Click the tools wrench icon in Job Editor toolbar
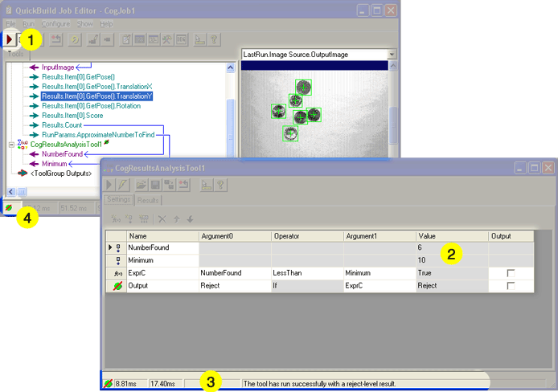Viewport: 558px width, 392px height. 167,39
